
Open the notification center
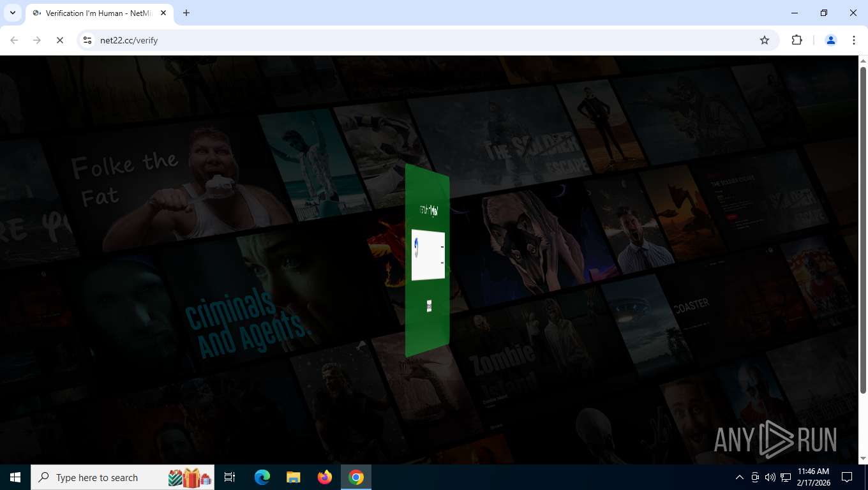point(847,477)
